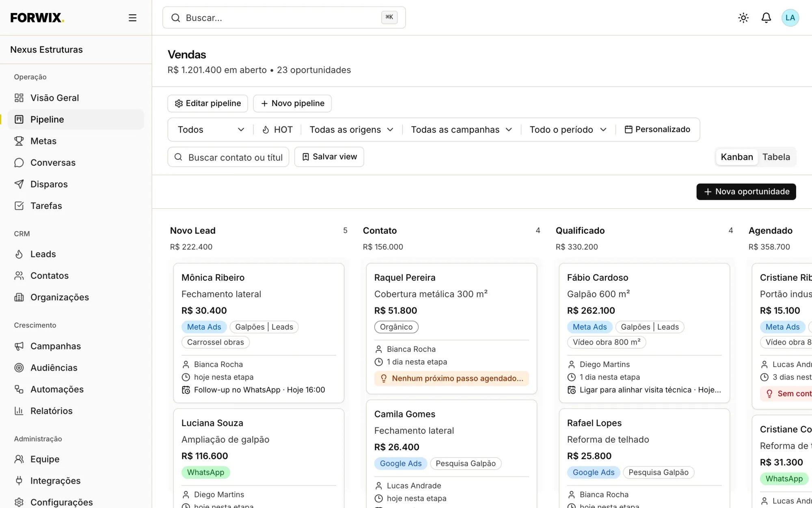Expand Todas as campanhas dropdown
This screenshot has height=508, width=812.
point(462,130)
